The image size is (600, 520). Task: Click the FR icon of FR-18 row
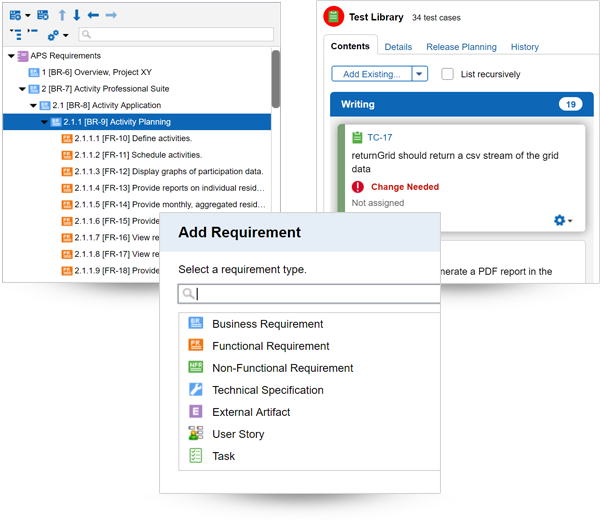(67, 271)
